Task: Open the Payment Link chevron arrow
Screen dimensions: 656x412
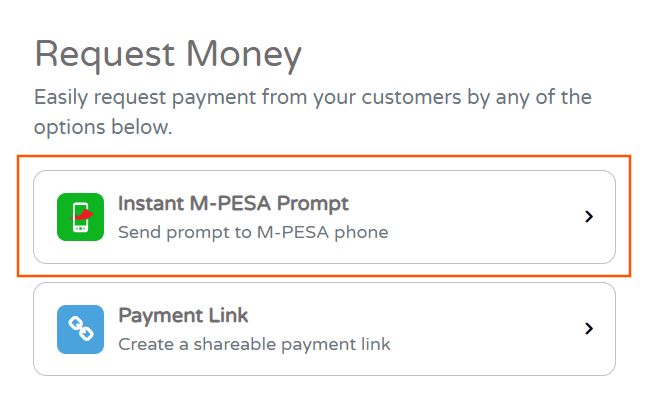Action: (589, 328)
